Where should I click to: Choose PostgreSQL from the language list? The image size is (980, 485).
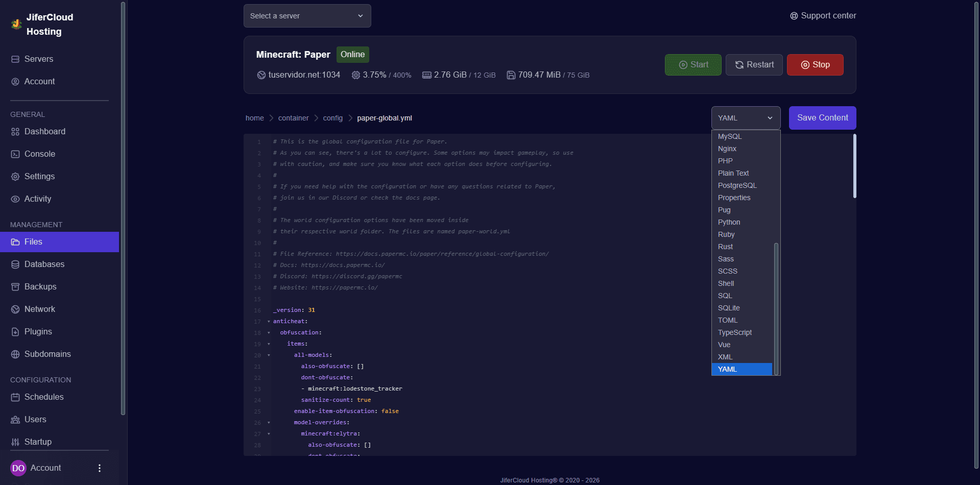click(742, 185)
